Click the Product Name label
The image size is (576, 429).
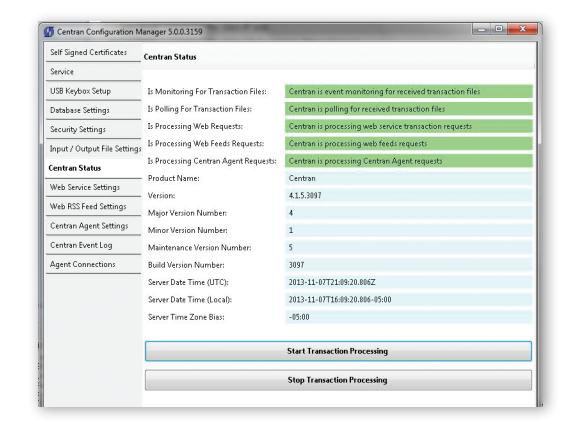(173, 179)
